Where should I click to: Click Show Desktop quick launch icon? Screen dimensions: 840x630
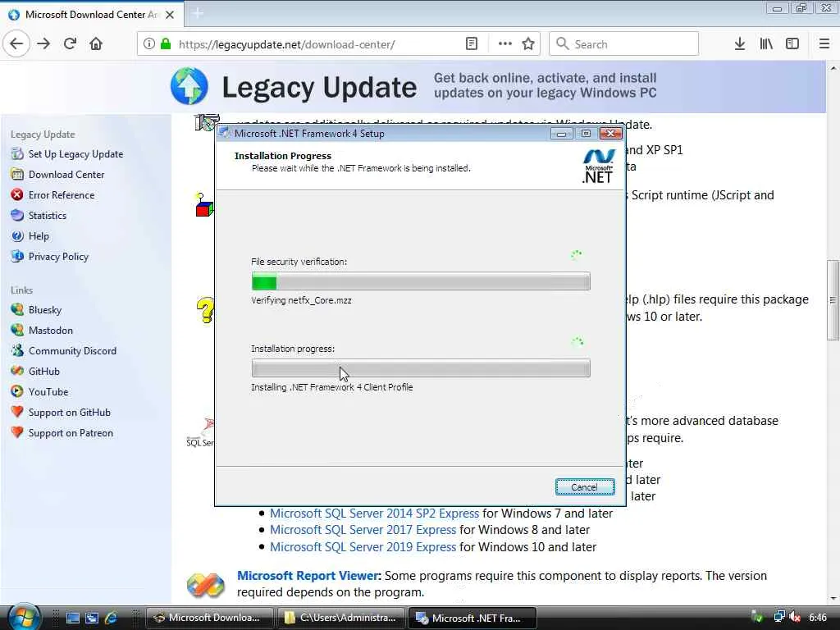click(x=73, y=618)
